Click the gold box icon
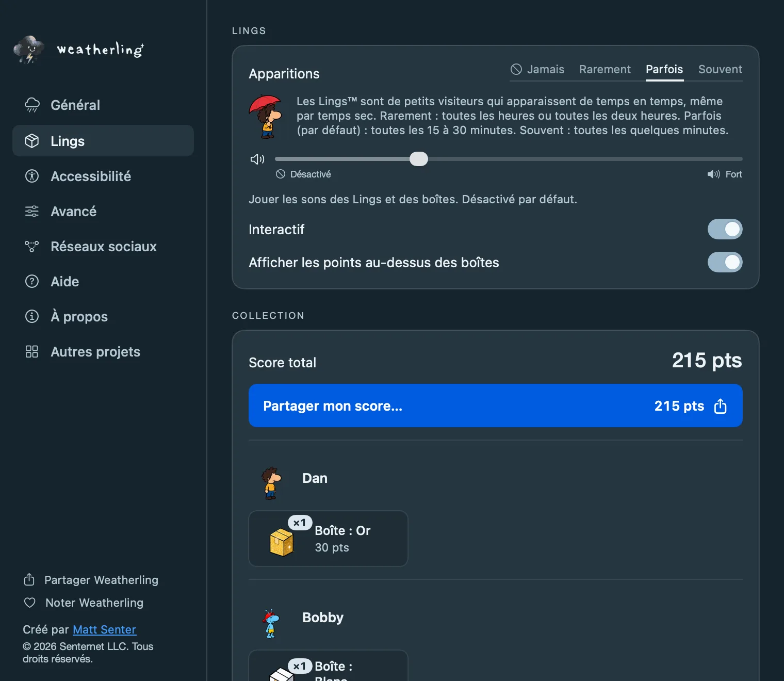This screenshot has width=784, height=681. (282, 543)
